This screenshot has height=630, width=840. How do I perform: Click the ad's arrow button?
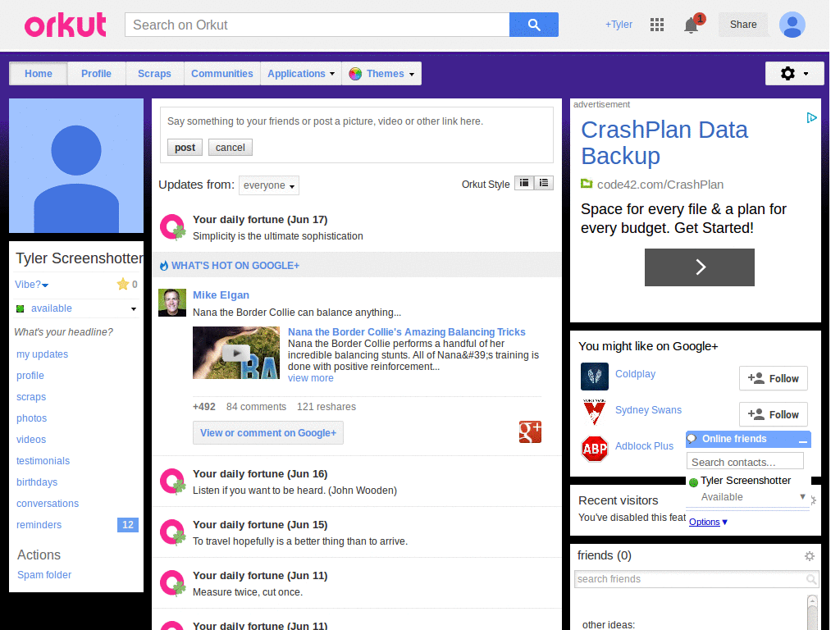(699, 267)
